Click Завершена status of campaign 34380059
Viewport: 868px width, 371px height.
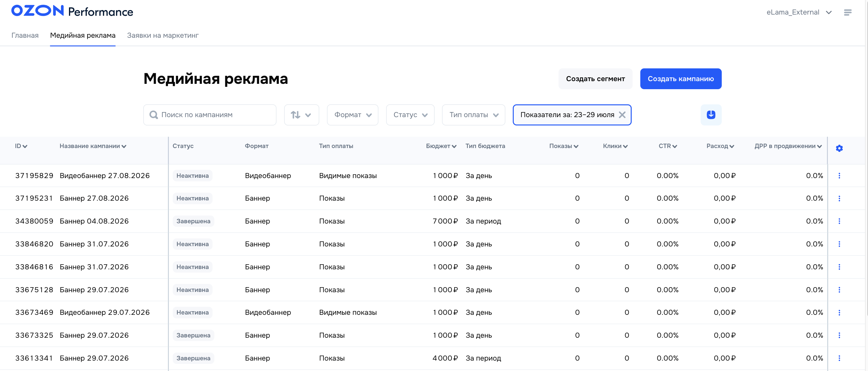coord(194,221)
